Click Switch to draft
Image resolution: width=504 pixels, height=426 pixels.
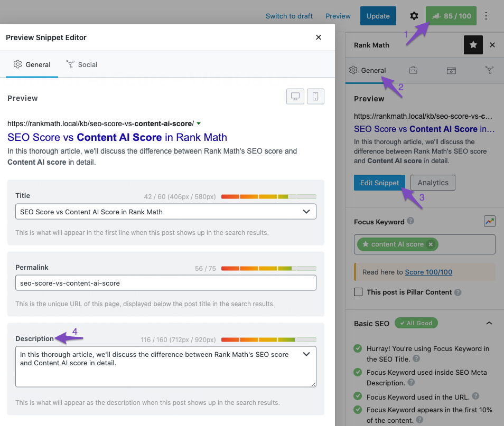(x=289, y=16)
